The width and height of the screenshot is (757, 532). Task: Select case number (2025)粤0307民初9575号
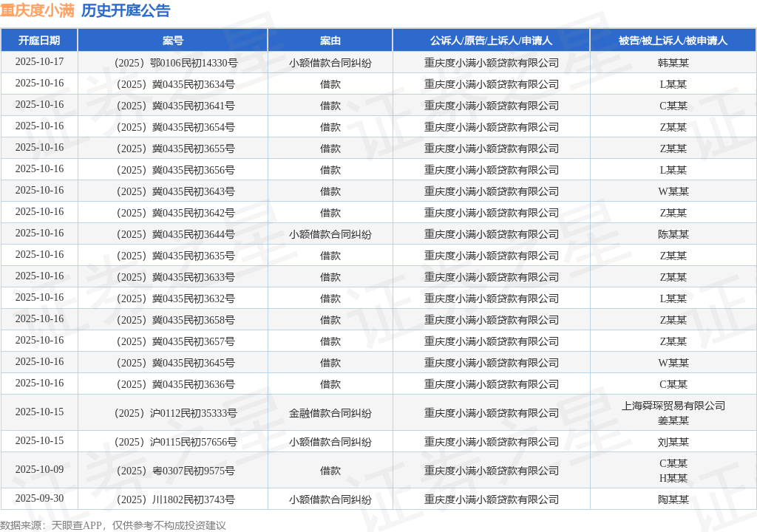[x=173, y=471]
